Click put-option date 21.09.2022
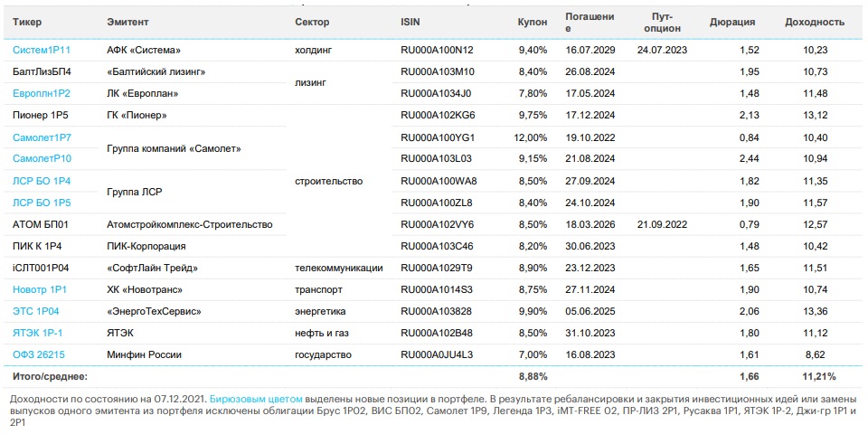This screenshot has height=434, width=868. click(662, 224)
